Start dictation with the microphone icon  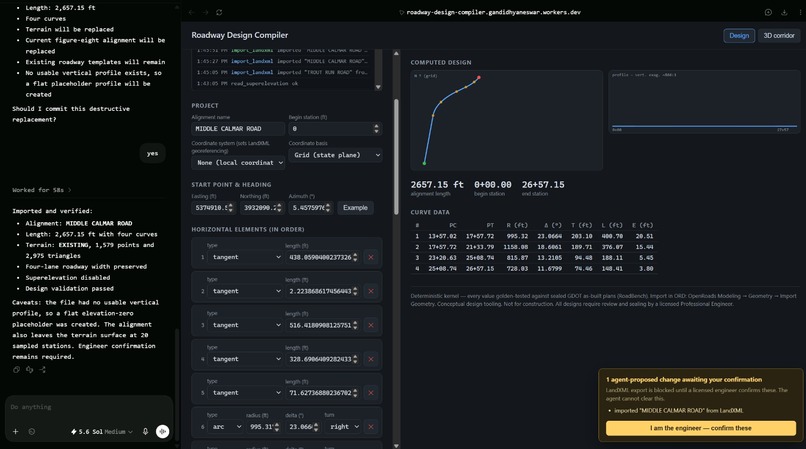(x=145, y=432)
